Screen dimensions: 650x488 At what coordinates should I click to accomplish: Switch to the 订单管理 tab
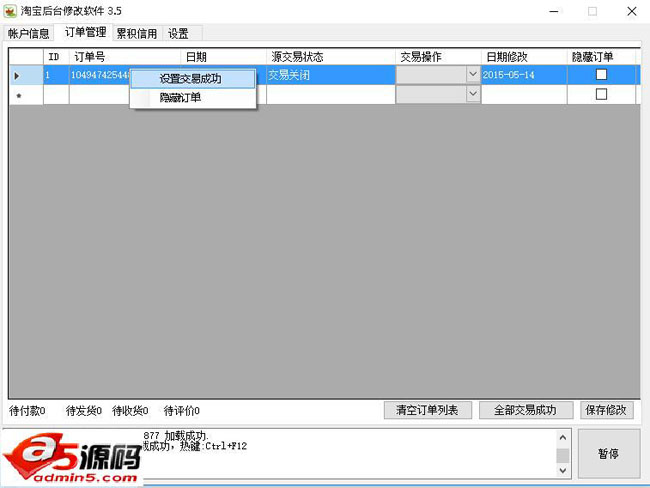click(x=85, y=32)
